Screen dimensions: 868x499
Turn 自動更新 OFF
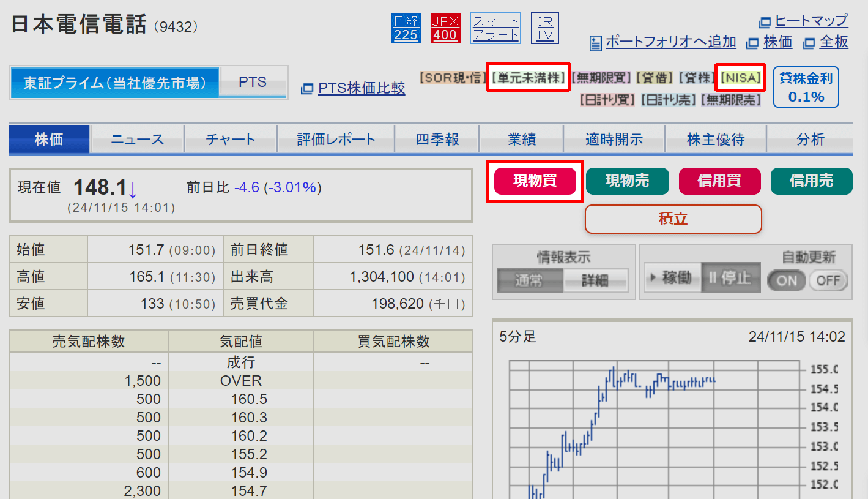(829, 281)
